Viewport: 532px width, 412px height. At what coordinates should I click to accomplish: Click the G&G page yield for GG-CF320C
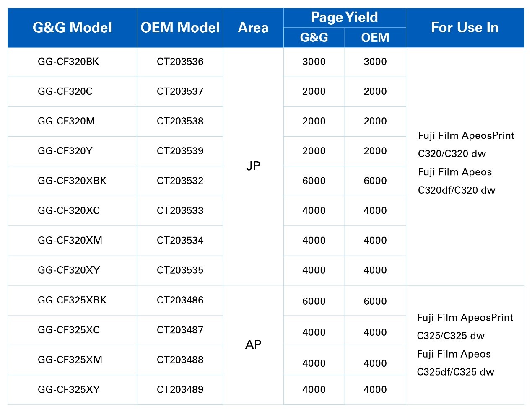314,91
